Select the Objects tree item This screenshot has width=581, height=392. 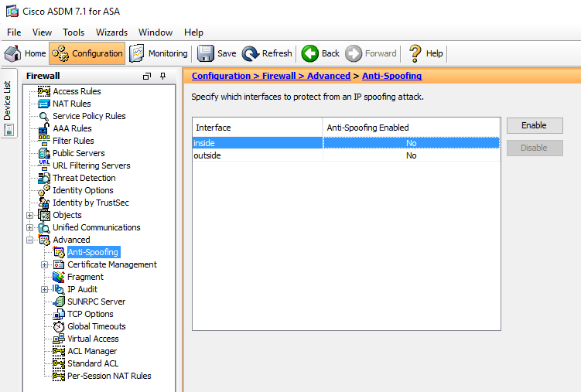[x=67, y=215]
